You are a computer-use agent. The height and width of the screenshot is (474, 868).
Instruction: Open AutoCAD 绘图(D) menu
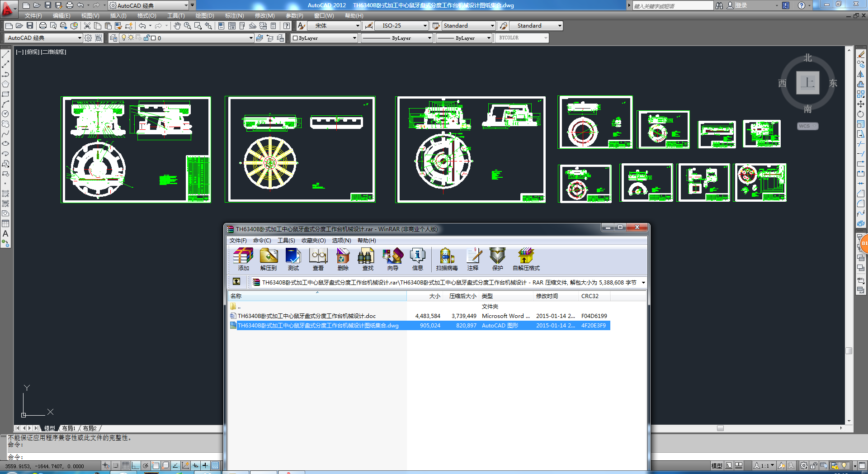point(205,15)
